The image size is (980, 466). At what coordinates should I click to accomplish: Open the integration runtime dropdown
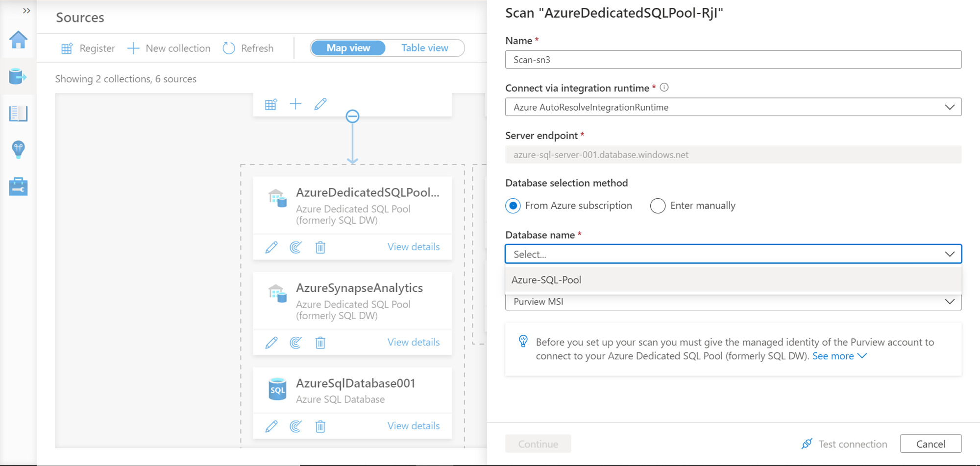coord(733,107)
